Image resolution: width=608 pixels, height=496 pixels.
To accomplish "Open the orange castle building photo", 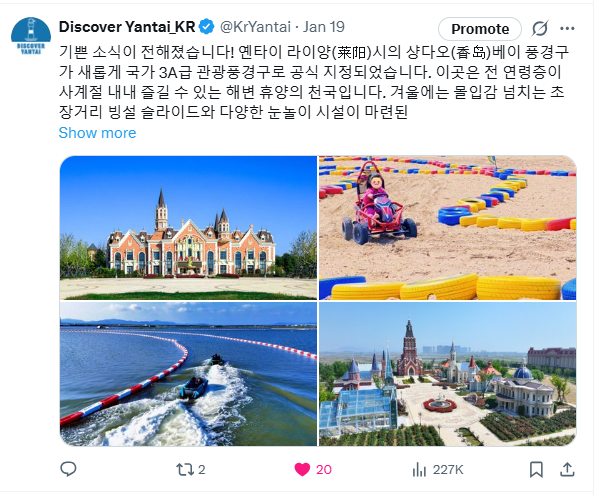I will [188, 228].
